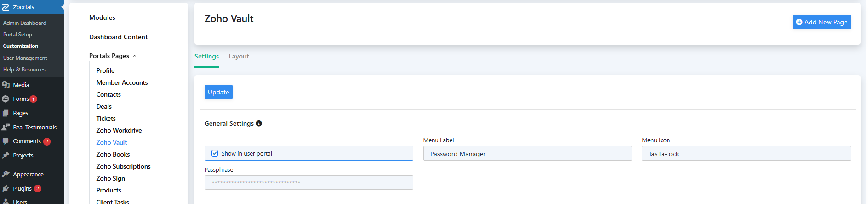
Task: Click the Menu Label input field
Action: (x=527, y=154)
